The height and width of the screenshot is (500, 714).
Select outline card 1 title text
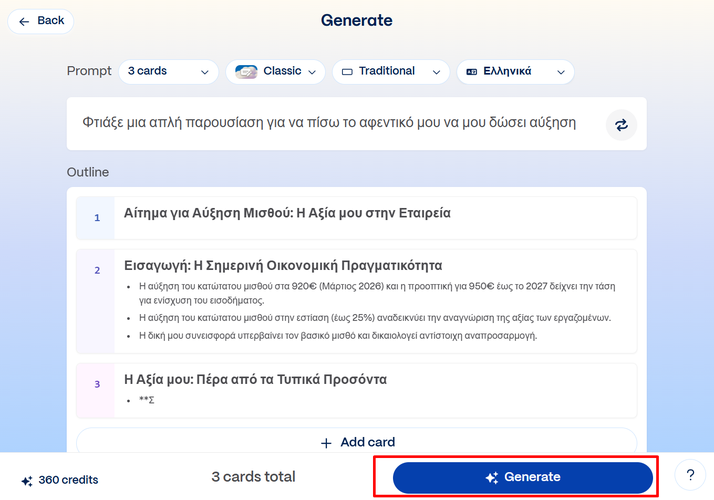click(287, 213)
